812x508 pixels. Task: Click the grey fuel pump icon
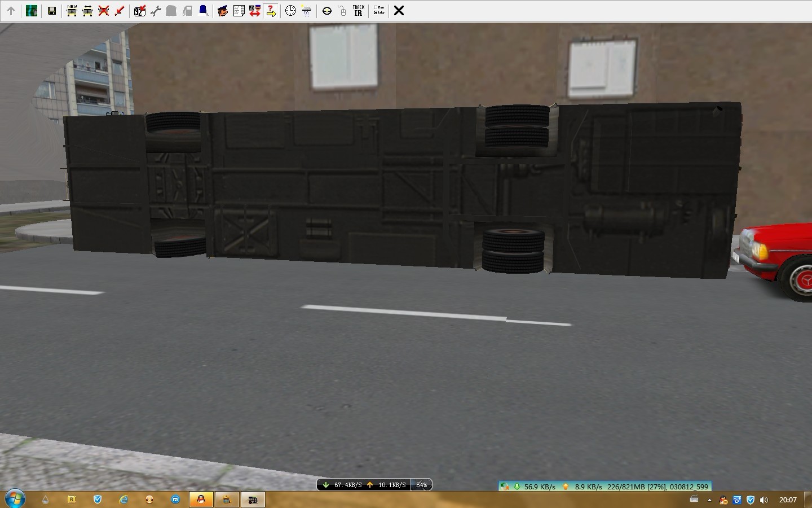[187, 11]
